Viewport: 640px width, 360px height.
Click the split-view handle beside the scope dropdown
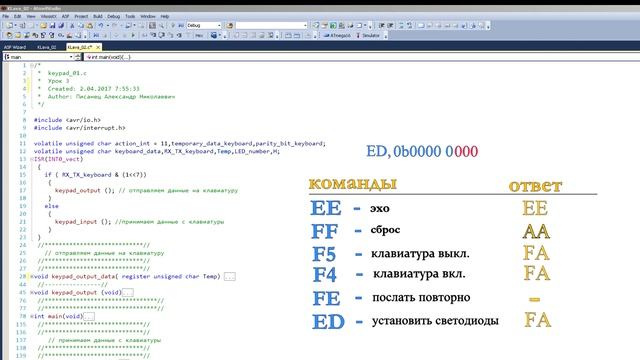click(78, 57)
